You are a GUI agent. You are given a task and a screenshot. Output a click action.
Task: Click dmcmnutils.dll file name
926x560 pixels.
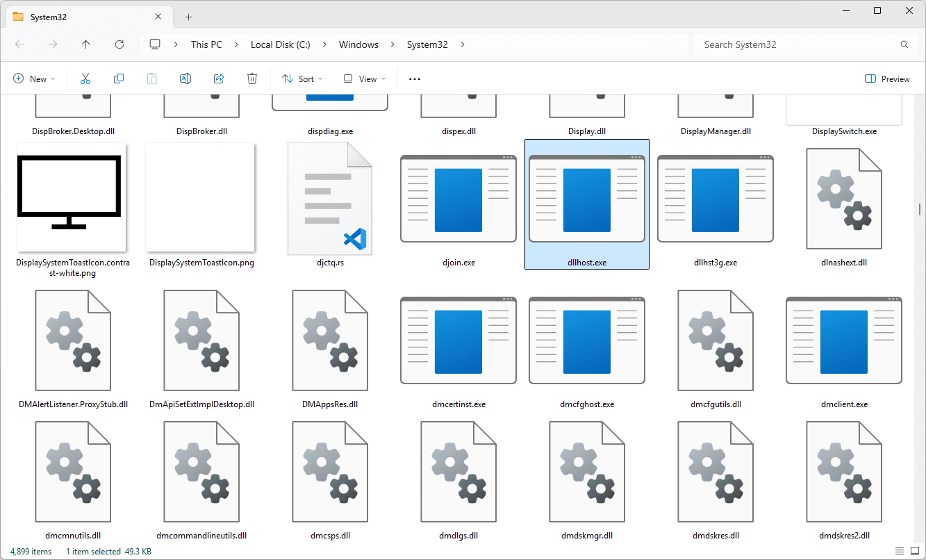pyautogui.click(x=73, y=536)
